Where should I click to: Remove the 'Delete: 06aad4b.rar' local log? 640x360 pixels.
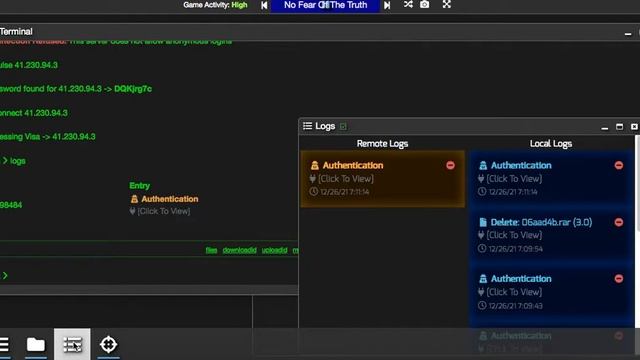619,222
